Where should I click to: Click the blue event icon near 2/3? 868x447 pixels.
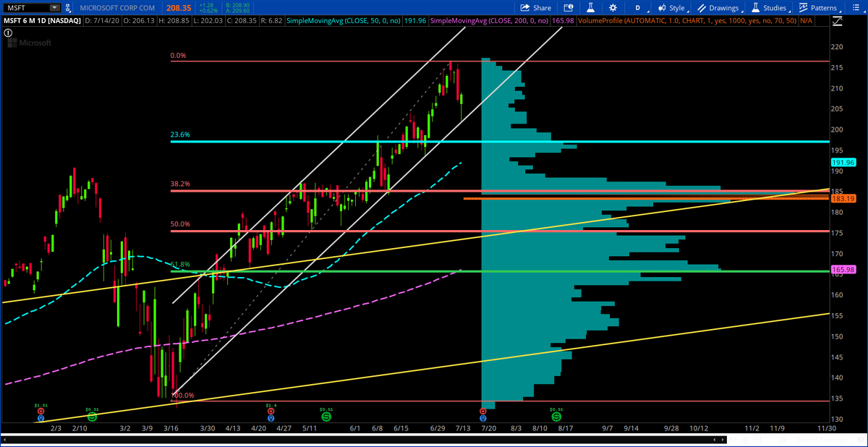point(41,418)
